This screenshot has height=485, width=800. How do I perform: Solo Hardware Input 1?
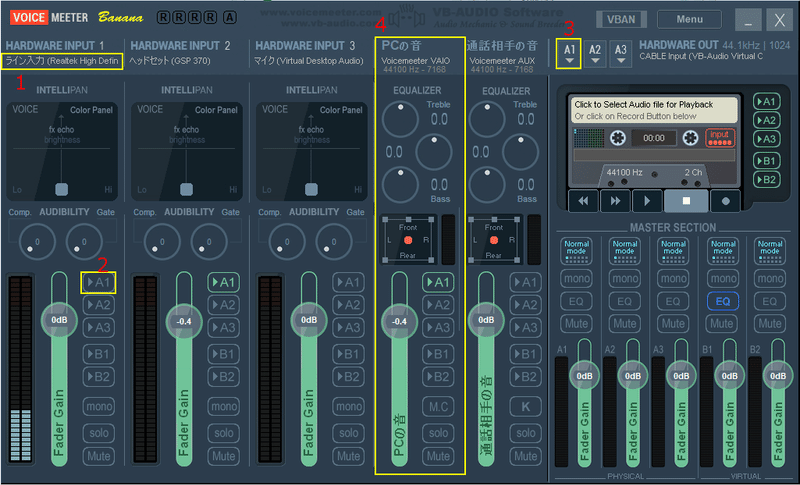click(98, 433)
